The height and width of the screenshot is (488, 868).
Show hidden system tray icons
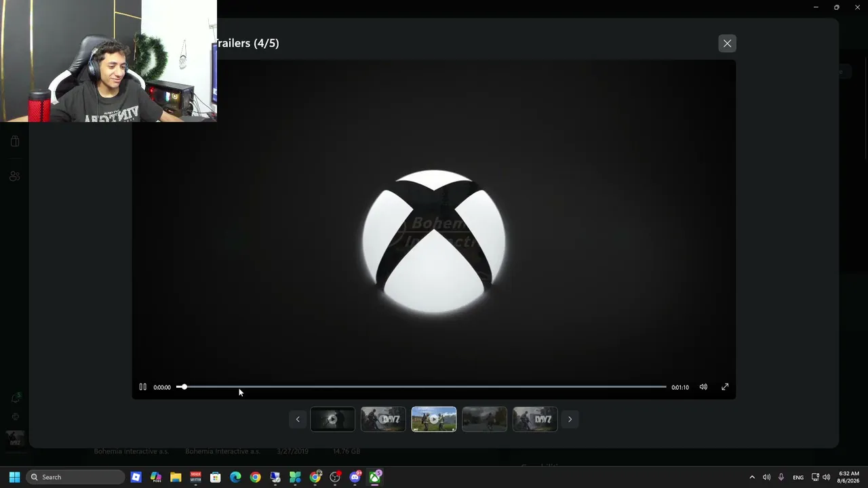(752, 477)
